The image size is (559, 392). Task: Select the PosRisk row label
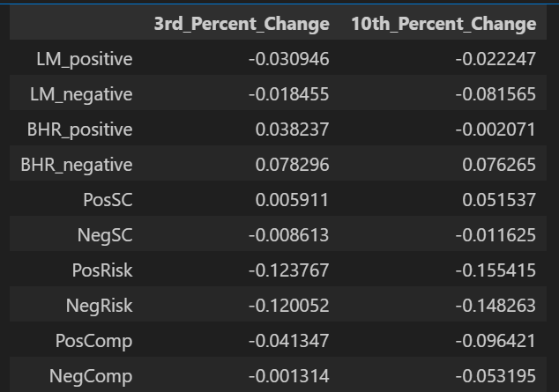click(x=102, y=270)
